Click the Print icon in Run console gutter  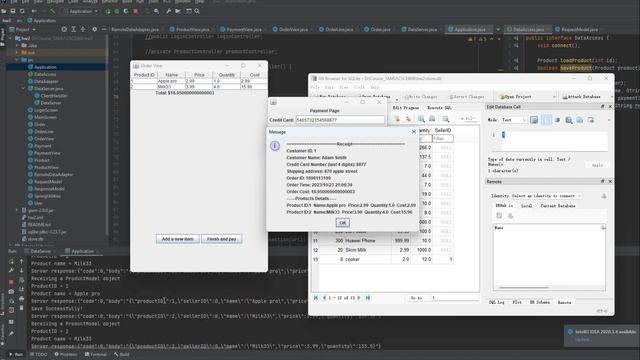22,299
